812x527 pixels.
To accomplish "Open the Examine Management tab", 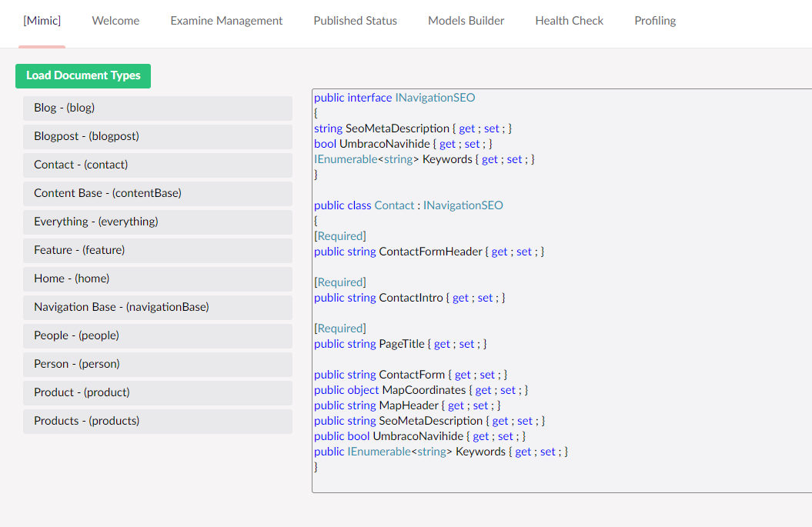I will click(x=226, y=21).
